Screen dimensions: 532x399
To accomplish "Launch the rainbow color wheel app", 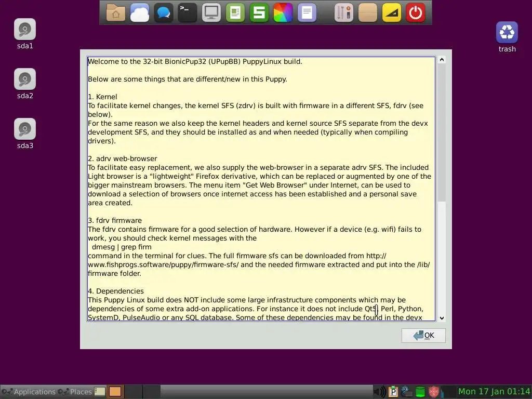I will (x=283, y=13).
